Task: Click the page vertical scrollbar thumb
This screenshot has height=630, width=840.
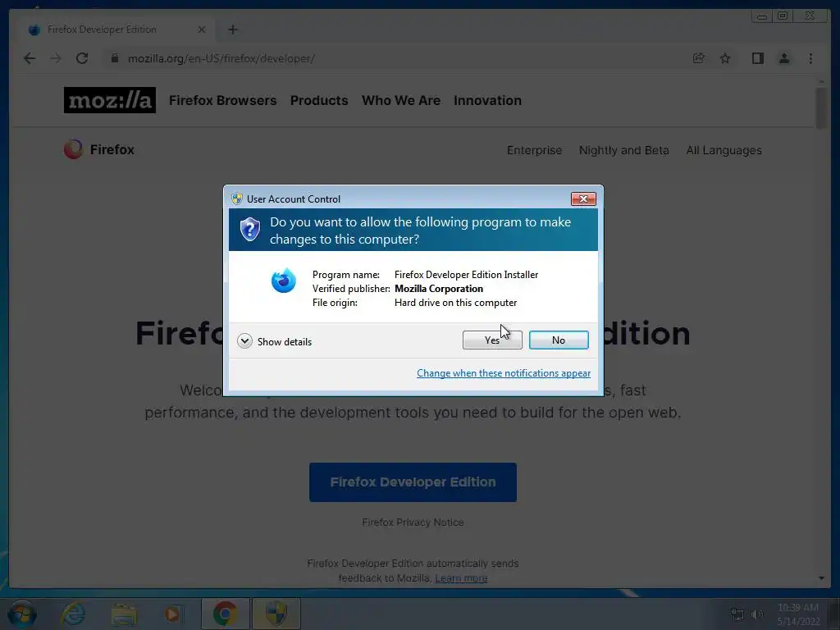Action: point(821,107)
